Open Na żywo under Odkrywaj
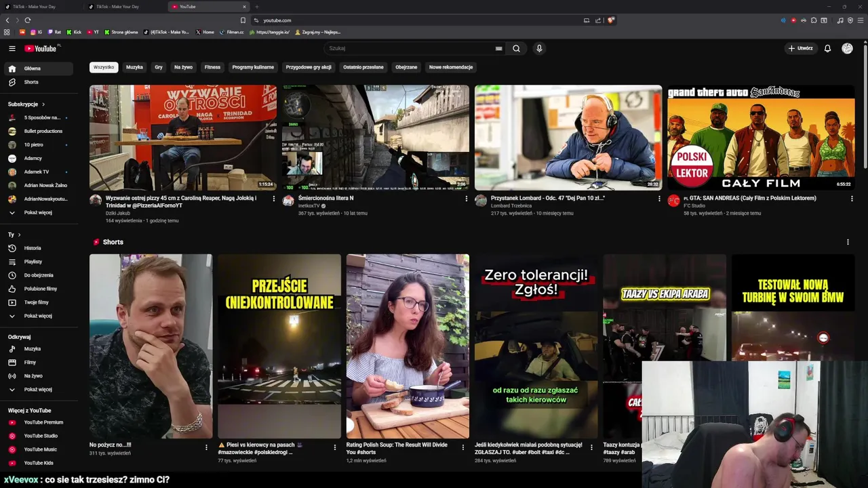868x488 pixels. (39, 375)
